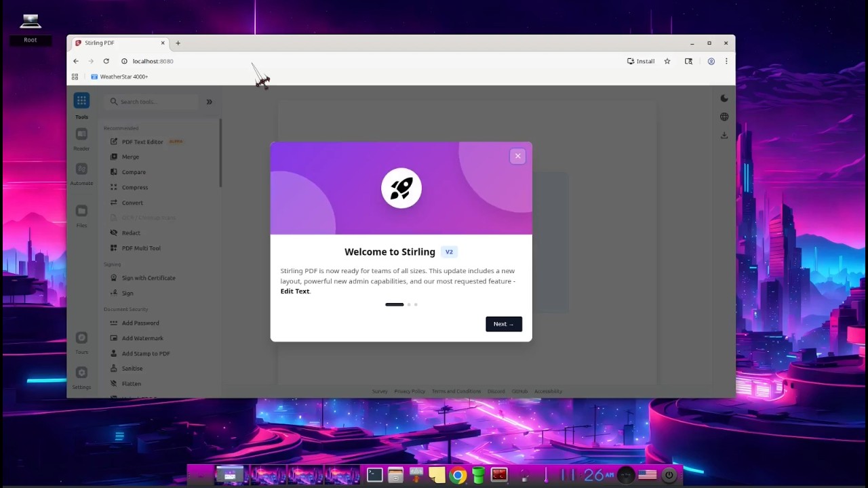Launch Google Chrome from the dock
The width and height of the screenshot is (868, 488).
tap(458, 475)
